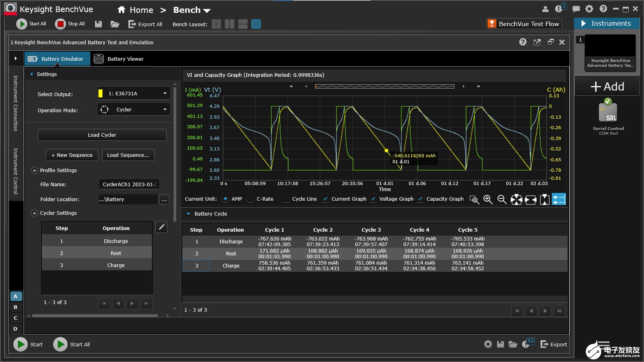This screenshot has height=362, width=644.
Task: Zoom out on the graph
Action: (x=502, y=199)
